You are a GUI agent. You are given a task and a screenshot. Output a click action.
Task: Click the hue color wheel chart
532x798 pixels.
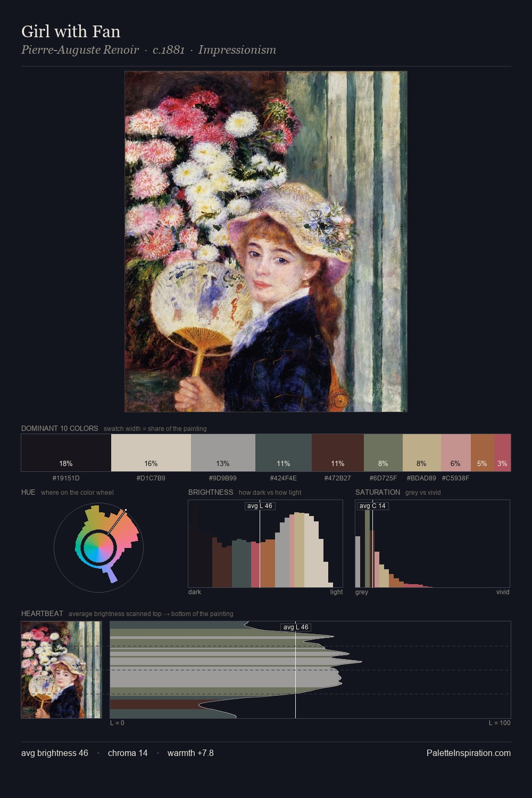point(99,547)
